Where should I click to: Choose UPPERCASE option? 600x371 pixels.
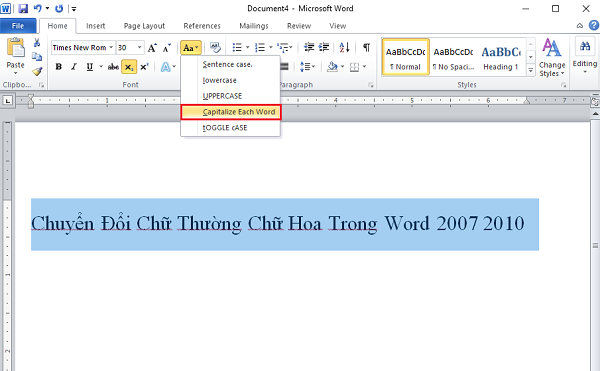click(x=230, y=96)
